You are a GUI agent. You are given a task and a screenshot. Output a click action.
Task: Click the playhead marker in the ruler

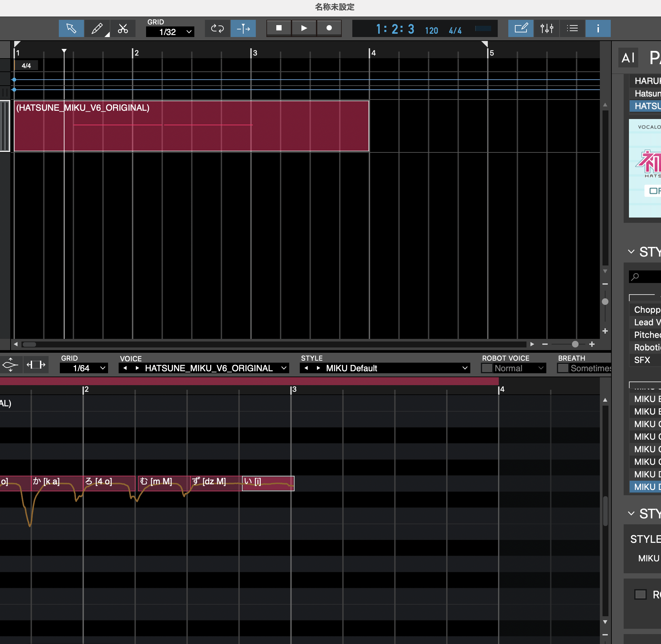[64, 51]
